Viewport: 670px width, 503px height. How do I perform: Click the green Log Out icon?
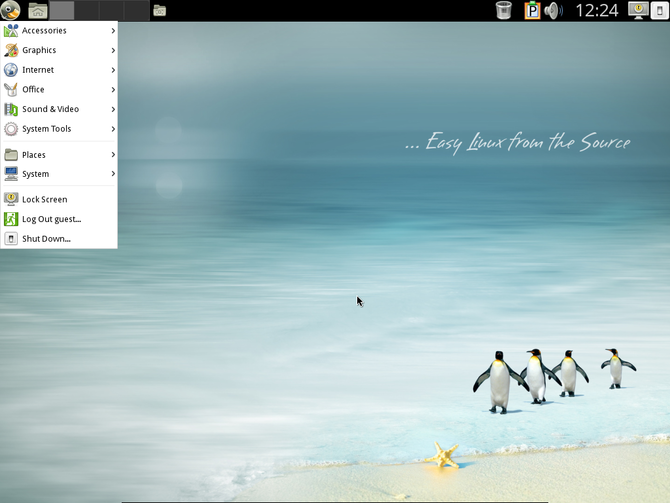click(x=11, y=219)
